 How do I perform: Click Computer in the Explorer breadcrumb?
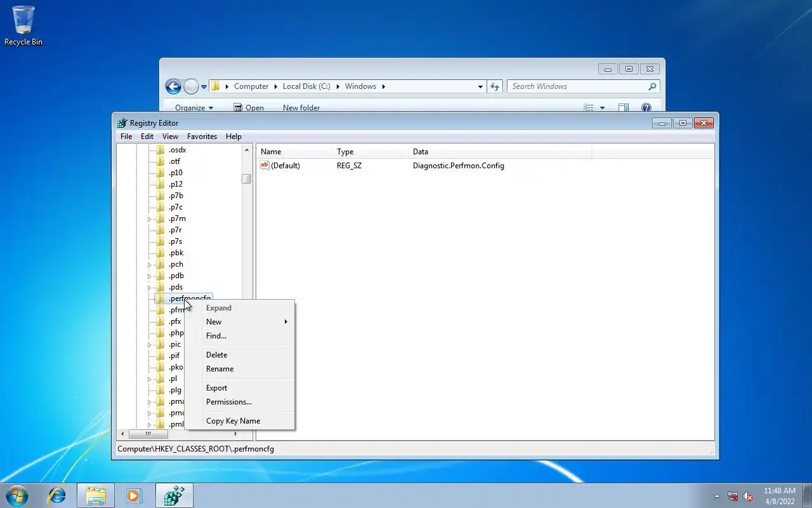coord(251,86)
